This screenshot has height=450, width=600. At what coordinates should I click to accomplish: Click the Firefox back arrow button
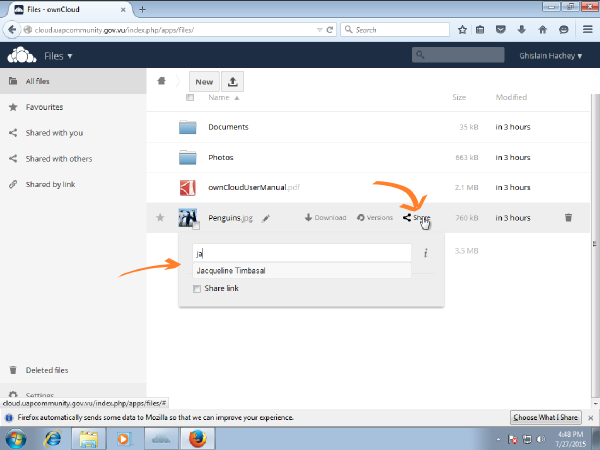pyautogui.click(x=12, y=29)
